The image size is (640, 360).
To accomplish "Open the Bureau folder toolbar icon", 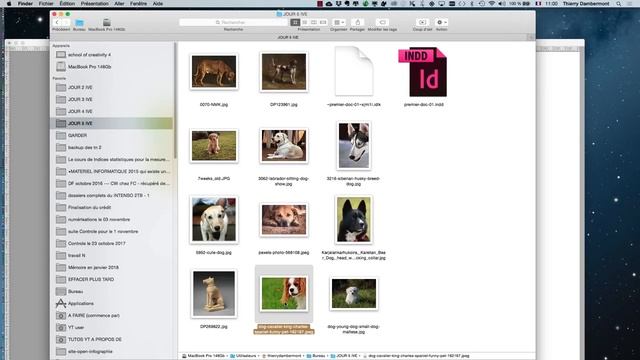I will [x=79, y=22].
